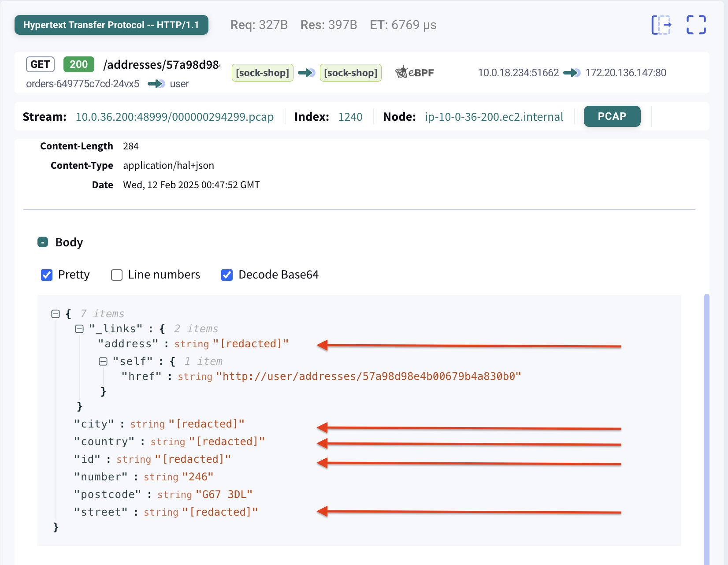Collapse the Body section
728x565 pixels.
(43, 242)
